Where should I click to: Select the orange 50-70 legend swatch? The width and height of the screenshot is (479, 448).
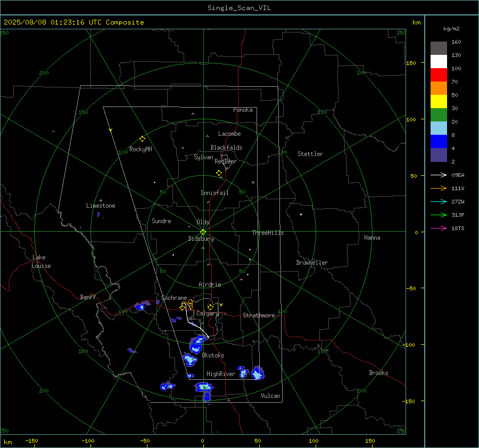(439, 88)
